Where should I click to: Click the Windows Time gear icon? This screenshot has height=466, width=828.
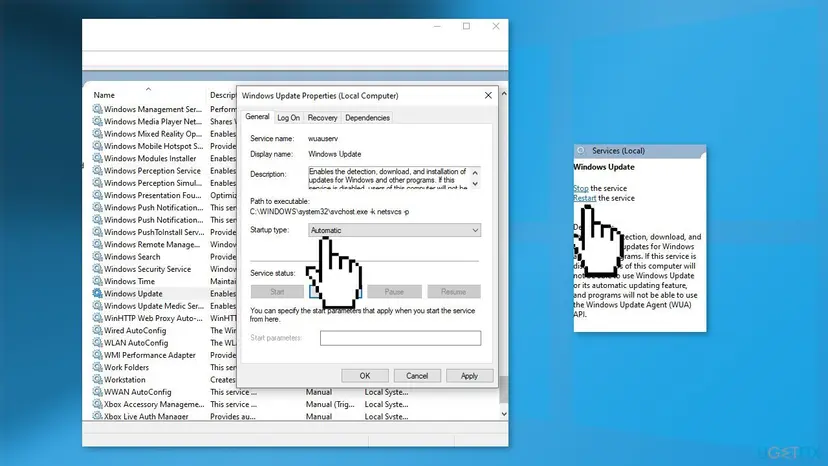[x=97, y=281]
